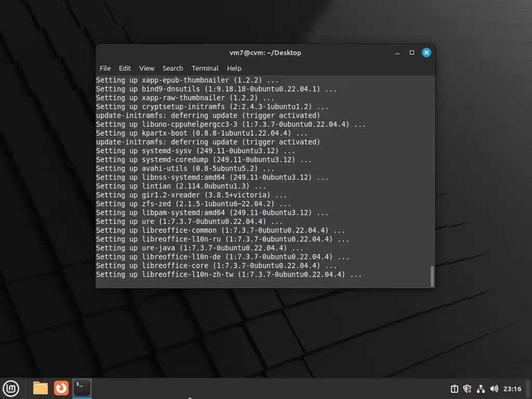
Task: Click the 'libreoffice-core' output line
Action: (216, 265)
